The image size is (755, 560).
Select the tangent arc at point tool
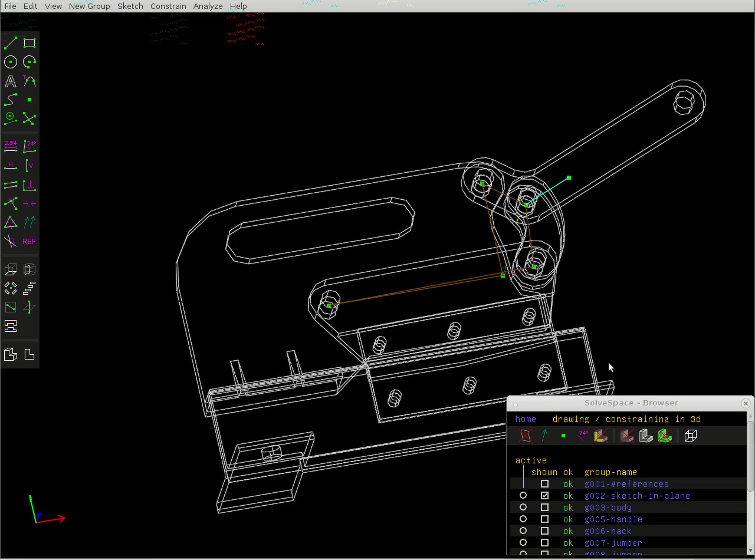[30, 81]
